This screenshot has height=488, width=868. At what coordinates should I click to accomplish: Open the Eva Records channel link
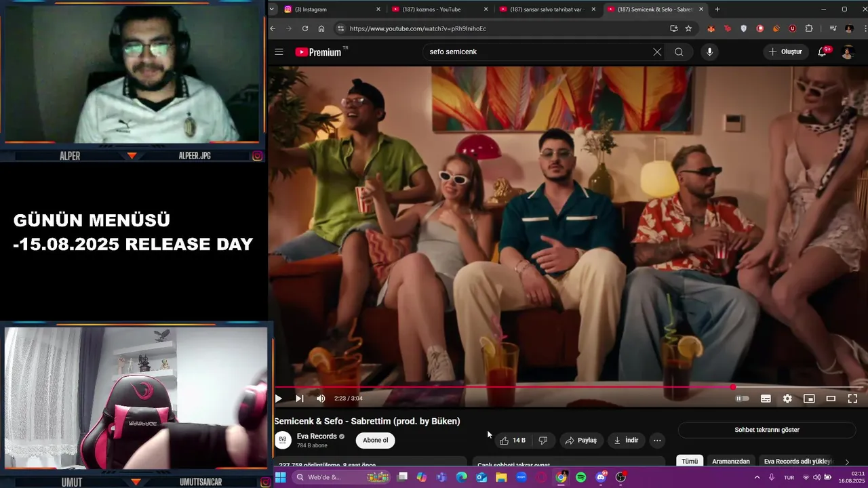[x=317, y=436]
